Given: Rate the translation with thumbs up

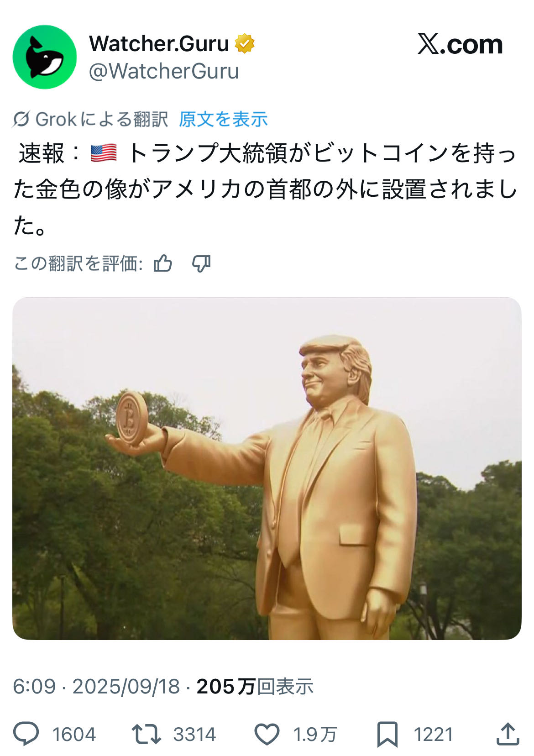Looking at the screenshot, I should pos(163,263).
